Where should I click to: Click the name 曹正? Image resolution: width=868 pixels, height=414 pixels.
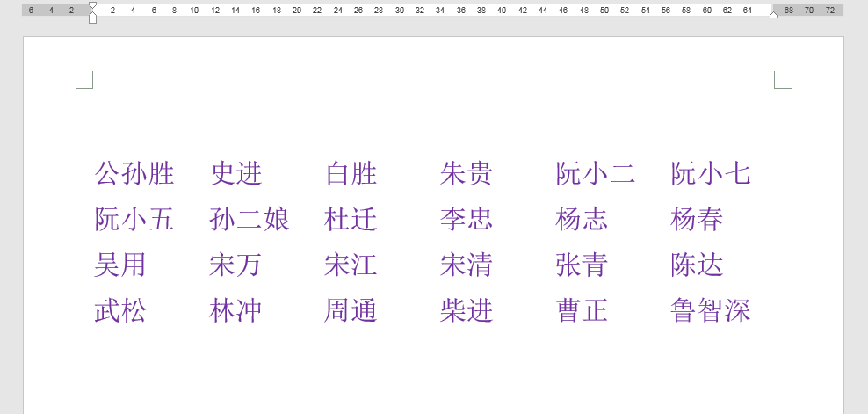coord(582,309)
